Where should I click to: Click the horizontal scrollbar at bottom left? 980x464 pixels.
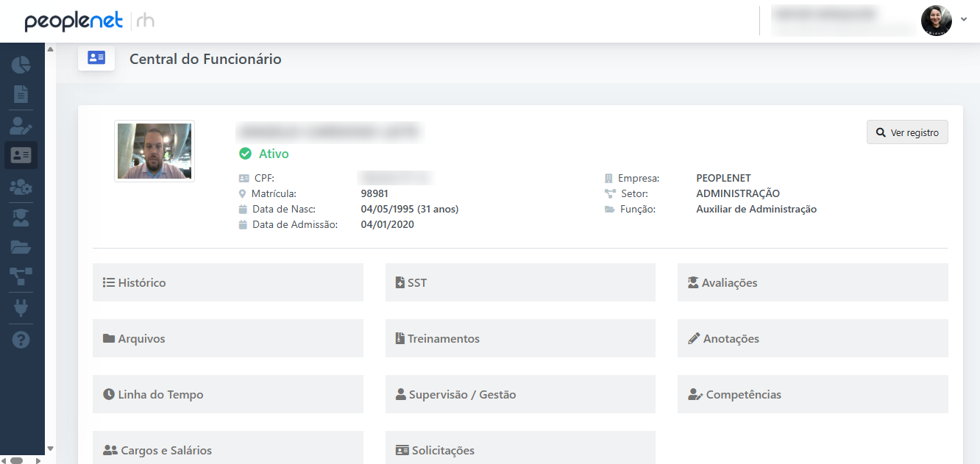(16, 460)
